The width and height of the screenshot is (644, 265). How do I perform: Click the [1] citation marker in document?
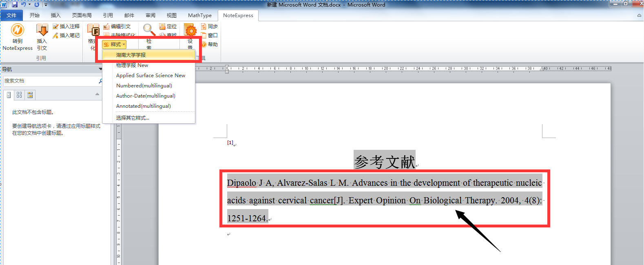(230, 143)
